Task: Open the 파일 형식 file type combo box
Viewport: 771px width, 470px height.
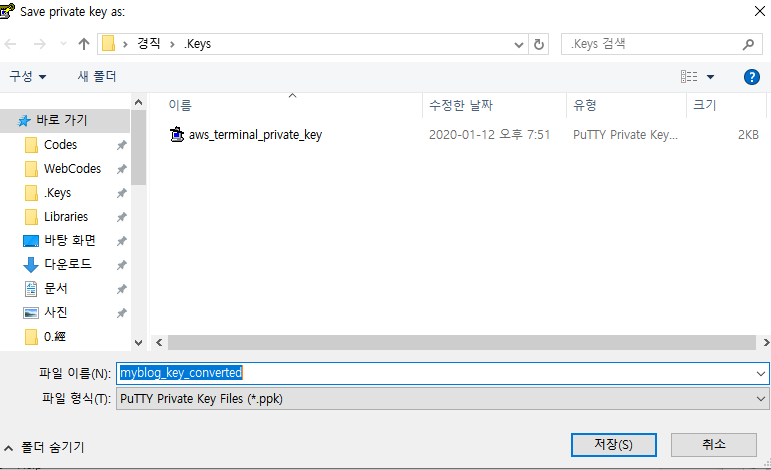Action: pos(443,398)
